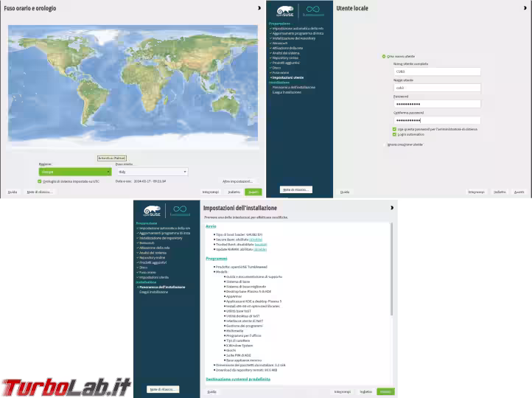
Task: Open the Regione dropdown showing Europe
Action: (x=75, y=172)
